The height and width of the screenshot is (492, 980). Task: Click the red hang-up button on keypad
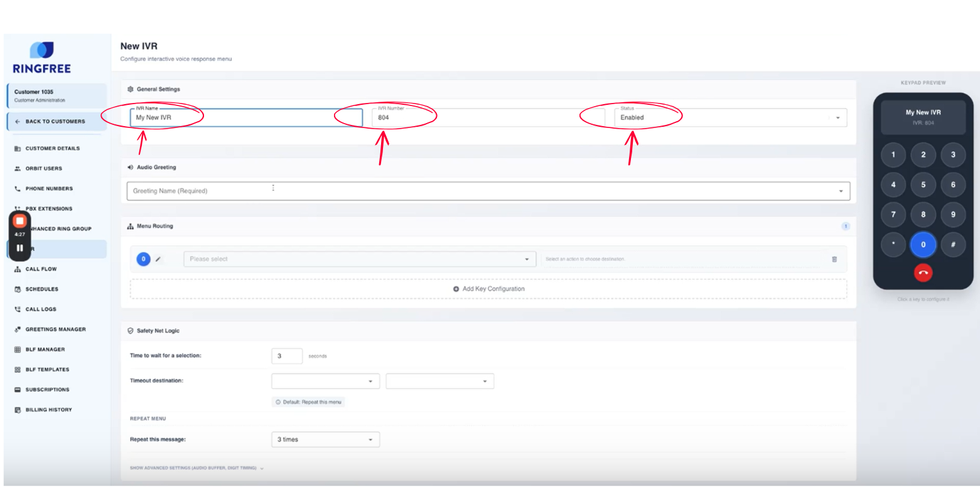(x=923, y=272)
